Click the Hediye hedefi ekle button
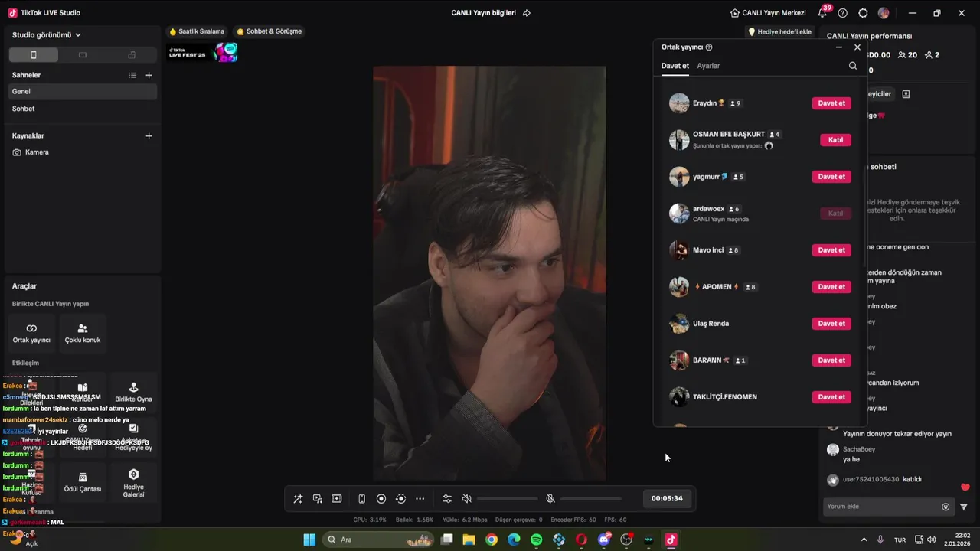This screenshot has width=980, height=551. coord(780,31)
